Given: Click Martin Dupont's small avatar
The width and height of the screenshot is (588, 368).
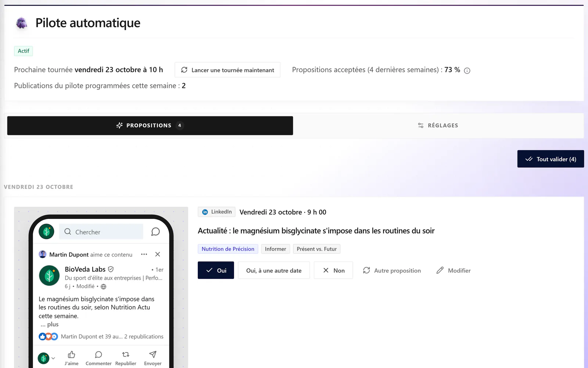Looking at the screenshot, I should [43, 254].
